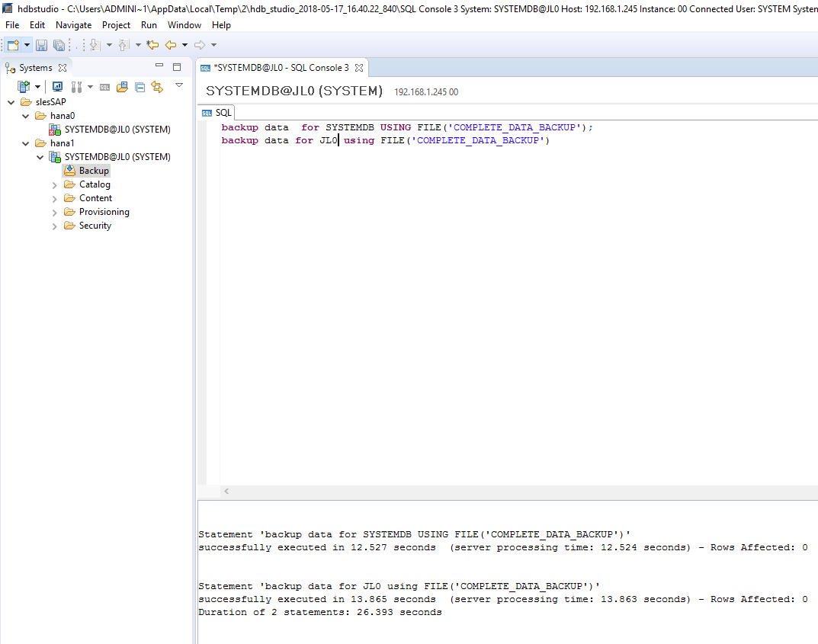Click the Back arrow navigation icon
The width and height of the screenshot is (818, 644).
click(171, 46)
